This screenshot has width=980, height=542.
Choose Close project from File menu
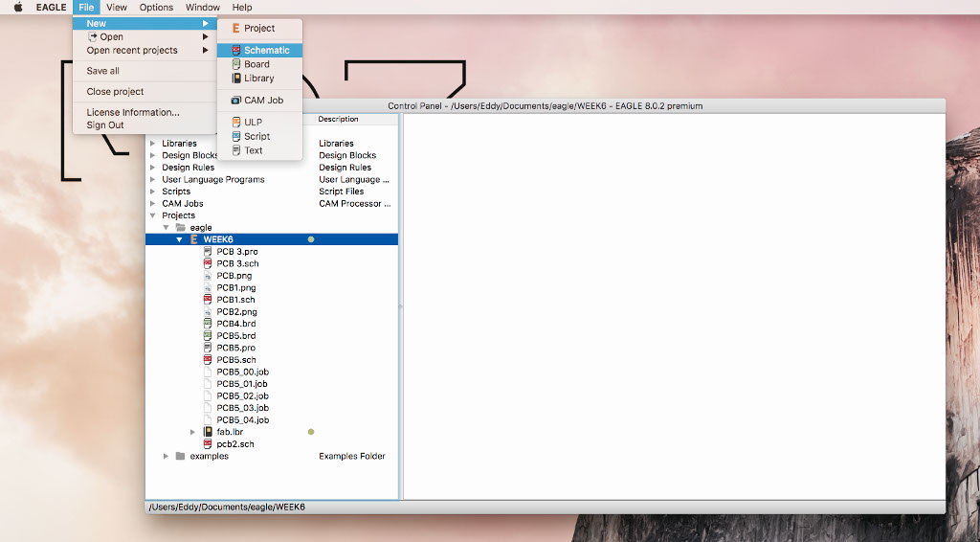[x=145, y=91]
